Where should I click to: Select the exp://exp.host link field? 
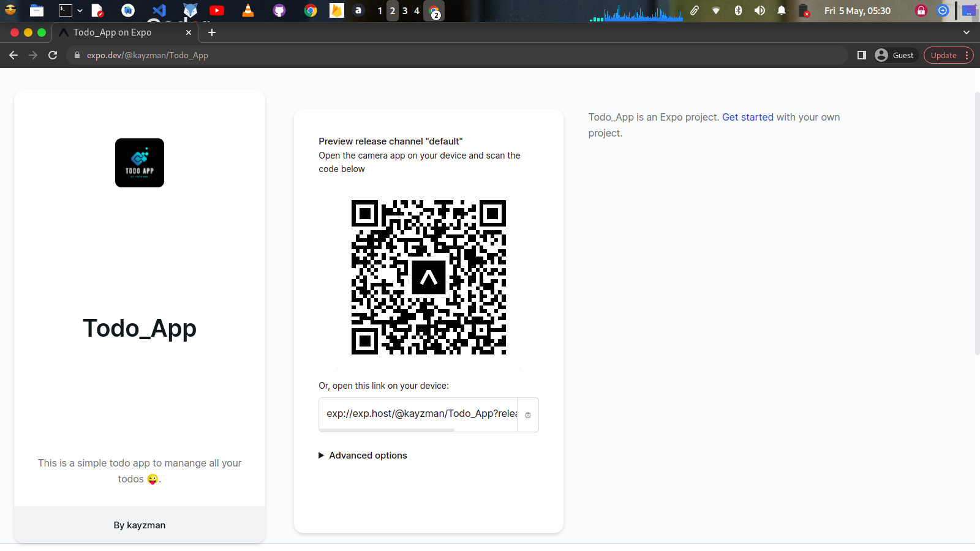pos(418,414)
